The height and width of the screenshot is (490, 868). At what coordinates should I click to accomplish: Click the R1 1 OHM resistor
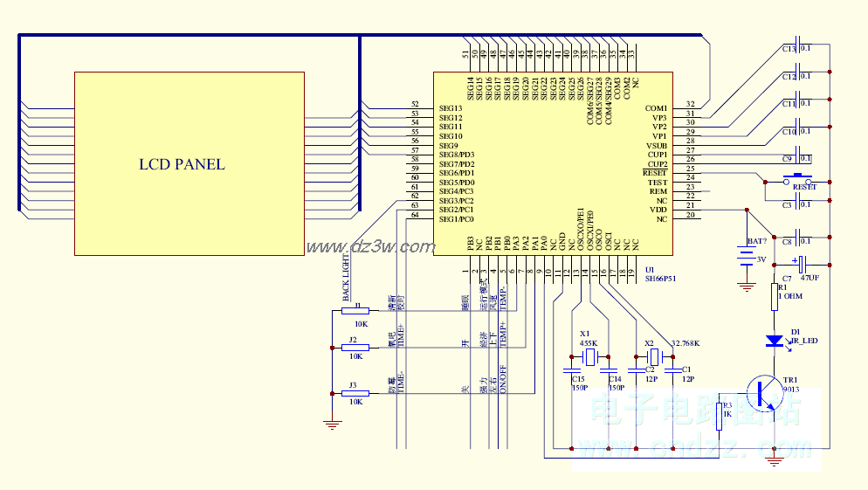tap(774, 295)
